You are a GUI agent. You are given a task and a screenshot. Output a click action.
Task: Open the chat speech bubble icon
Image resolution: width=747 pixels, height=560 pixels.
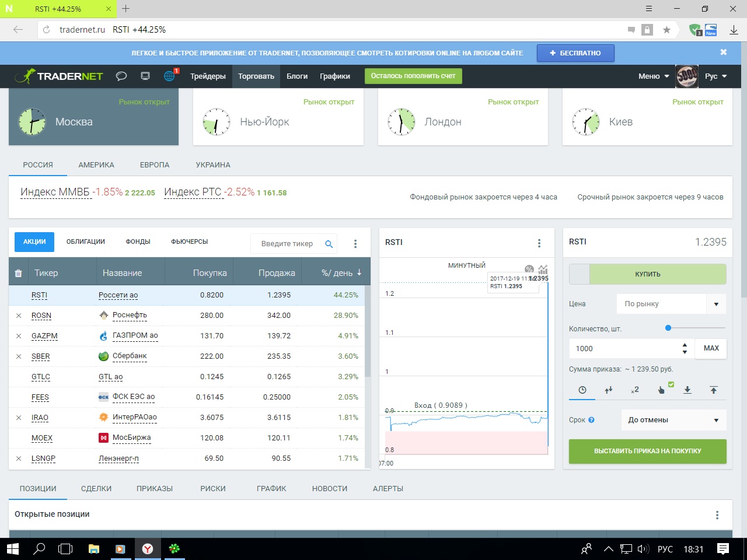[121, 76]
